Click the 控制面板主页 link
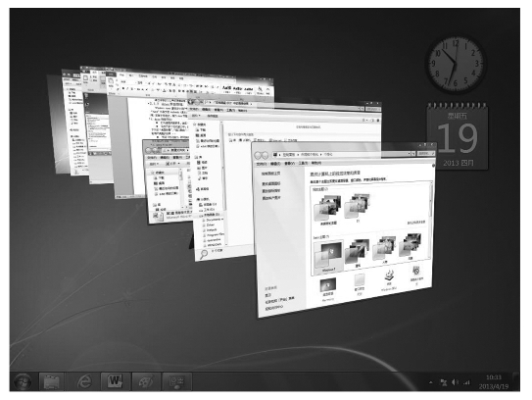 270,174
